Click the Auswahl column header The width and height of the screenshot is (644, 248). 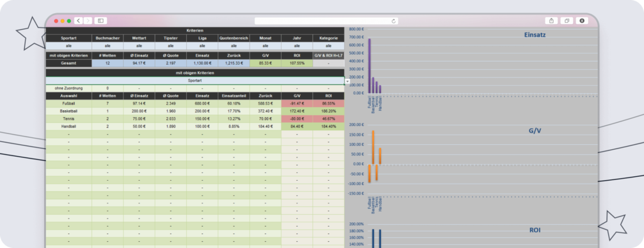69,96
